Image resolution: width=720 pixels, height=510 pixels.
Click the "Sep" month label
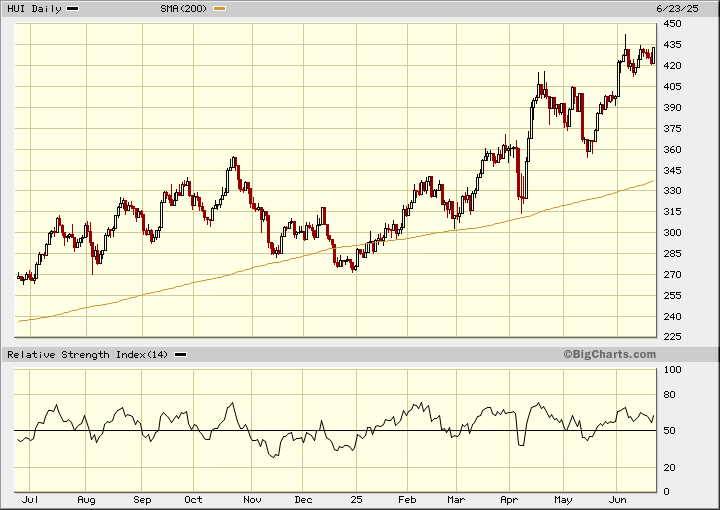(x=142, y=499)
